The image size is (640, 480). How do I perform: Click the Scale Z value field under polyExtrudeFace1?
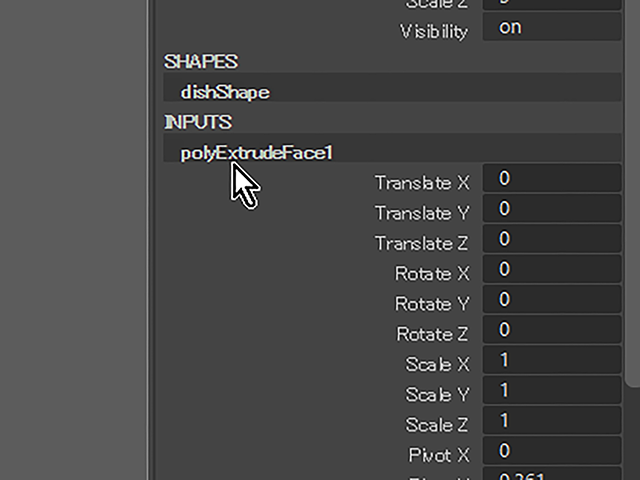pyautogui.click(x=552, y=420)
